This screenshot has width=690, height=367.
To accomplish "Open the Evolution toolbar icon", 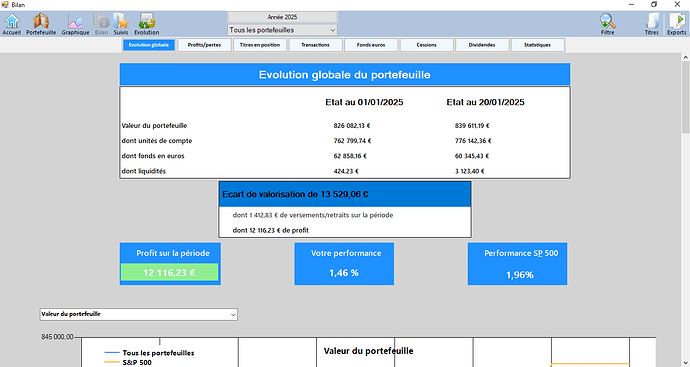I will pyautogui.click(x=147, y=24).
